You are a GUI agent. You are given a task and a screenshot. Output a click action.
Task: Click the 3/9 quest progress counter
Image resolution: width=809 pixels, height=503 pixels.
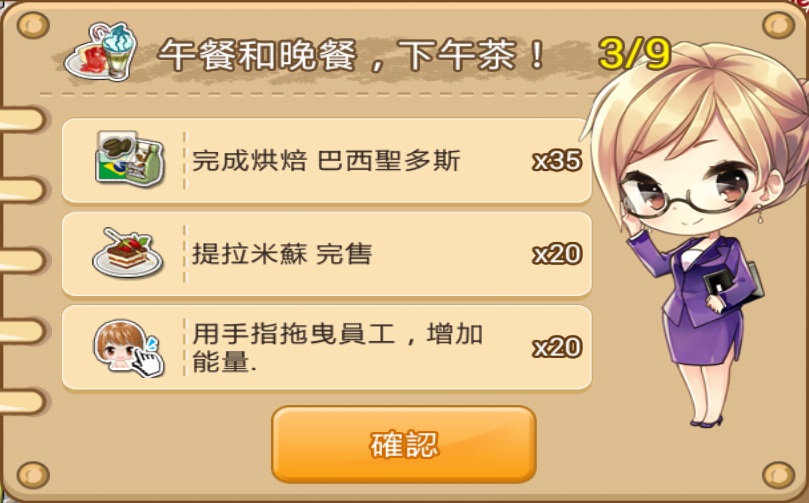(x=635, y=54)
